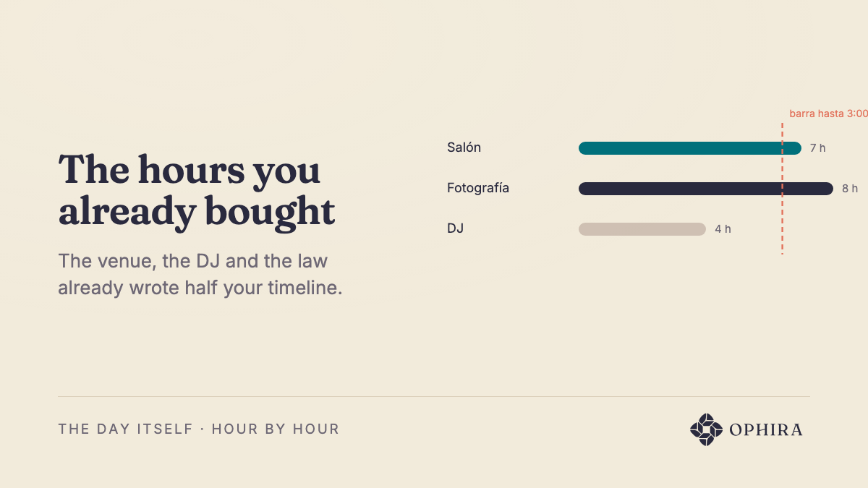The width and height of the screenshot is (868, 488).
Task: Click the headline 'The hours you already bought'
Action: click(x=197, y=190)
